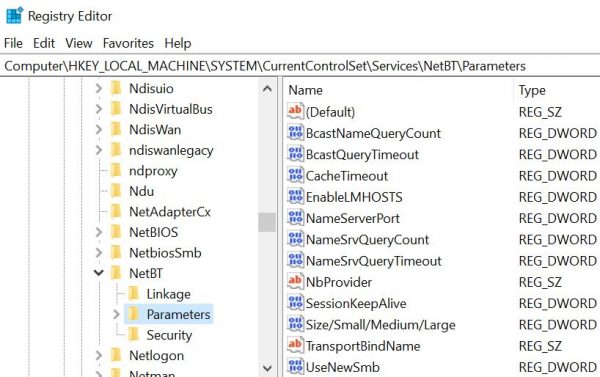Select the NetBT key label

[146, 273]
